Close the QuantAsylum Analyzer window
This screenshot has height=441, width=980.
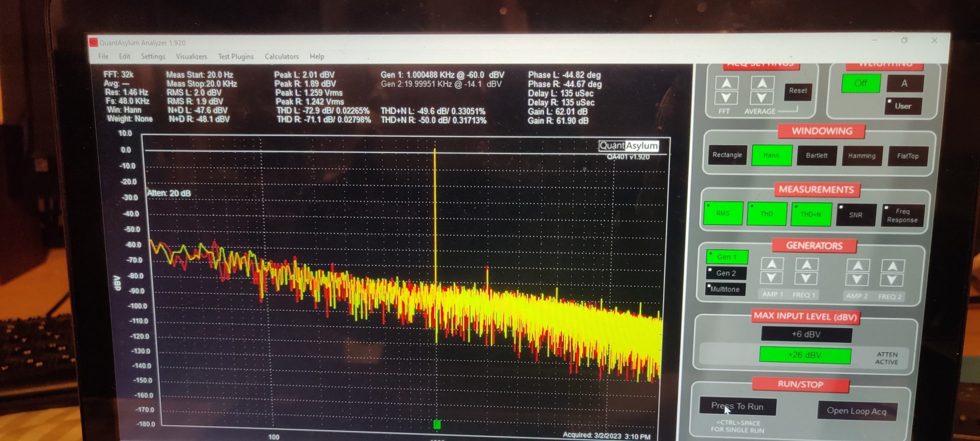tap(934, 41)
